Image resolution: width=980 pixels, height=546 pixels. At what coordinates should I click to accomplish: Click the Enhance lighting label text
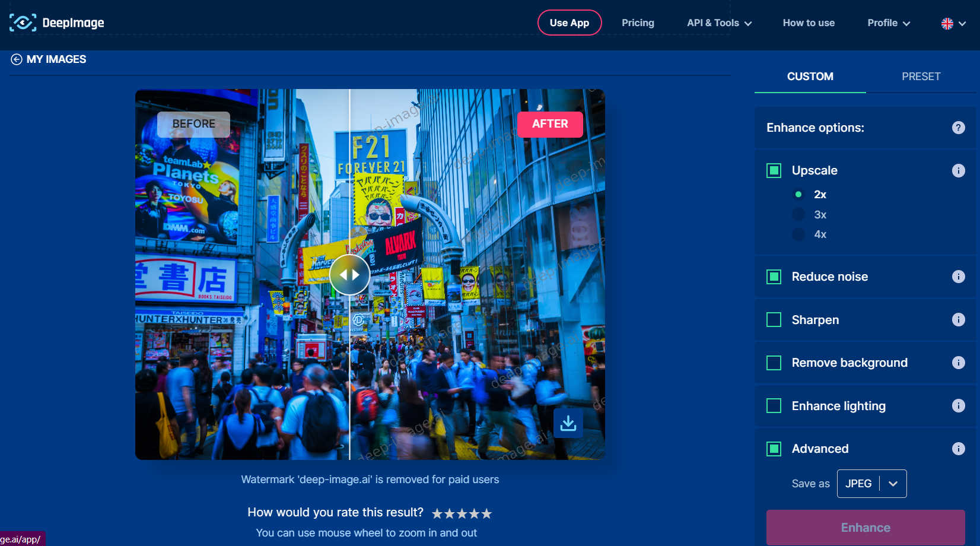click(839, 406)
